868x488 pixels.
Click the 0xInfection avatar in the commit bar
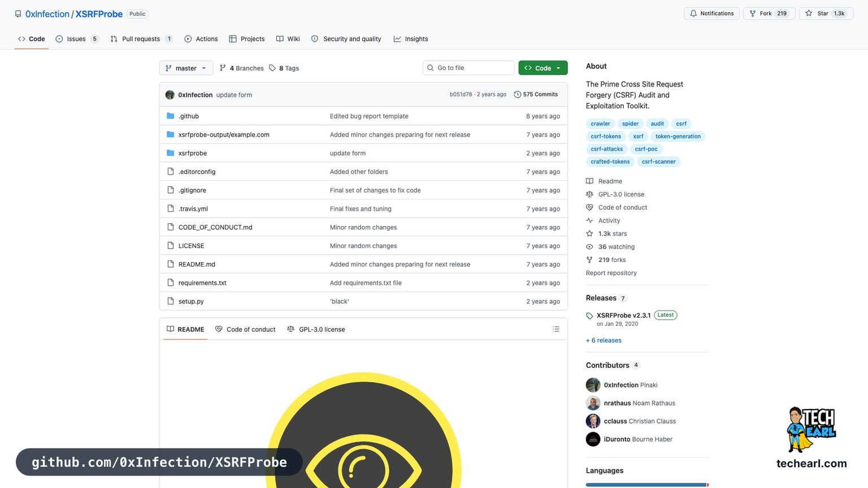pyautogui.click(x=170, y=95)
